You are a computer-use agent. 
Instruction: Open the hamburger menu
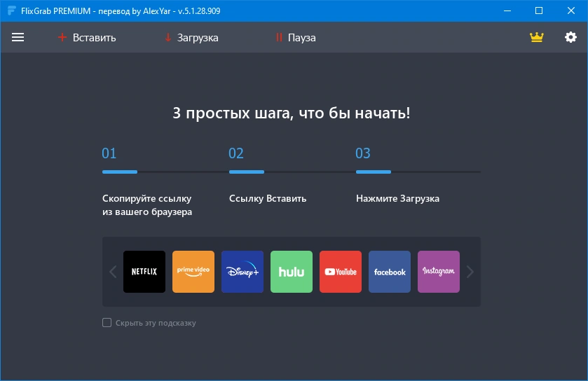(18, 37)
